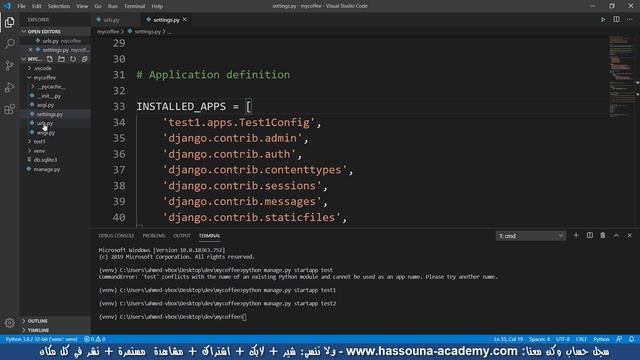The image size is (640, 360).
Task: Open manage.py in the file tree
Action: tap(47, 169)
